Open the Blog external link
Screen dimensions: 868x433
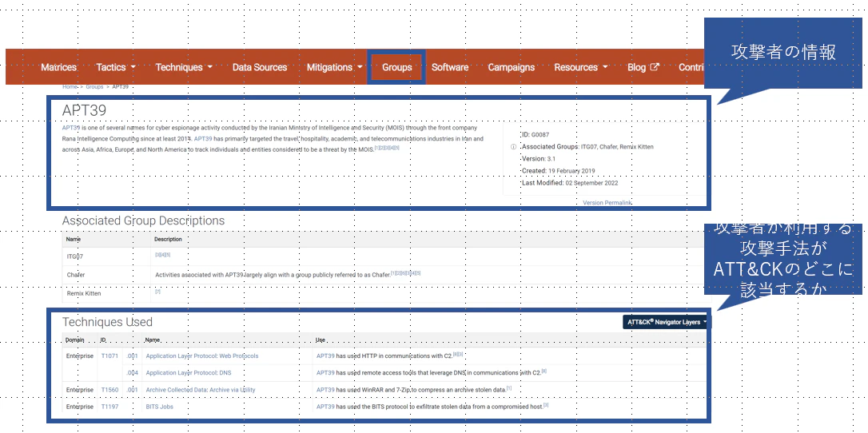point(643,67)
